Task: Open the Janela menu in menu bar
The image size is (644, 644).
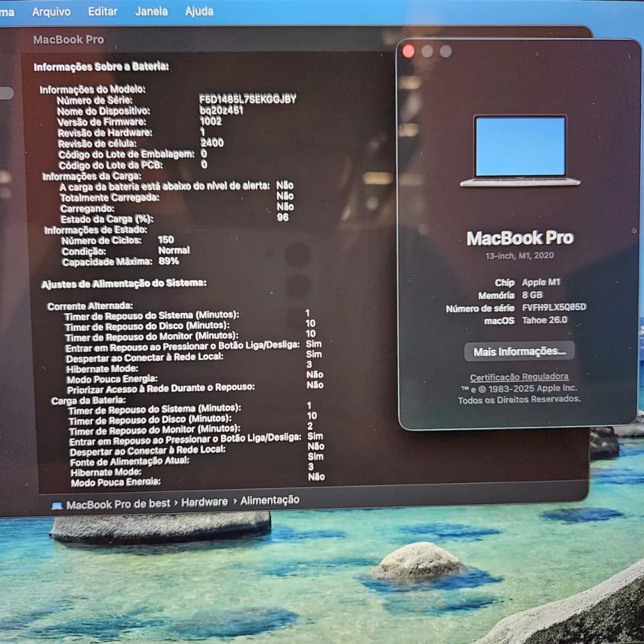Action: tap(151, 12)
